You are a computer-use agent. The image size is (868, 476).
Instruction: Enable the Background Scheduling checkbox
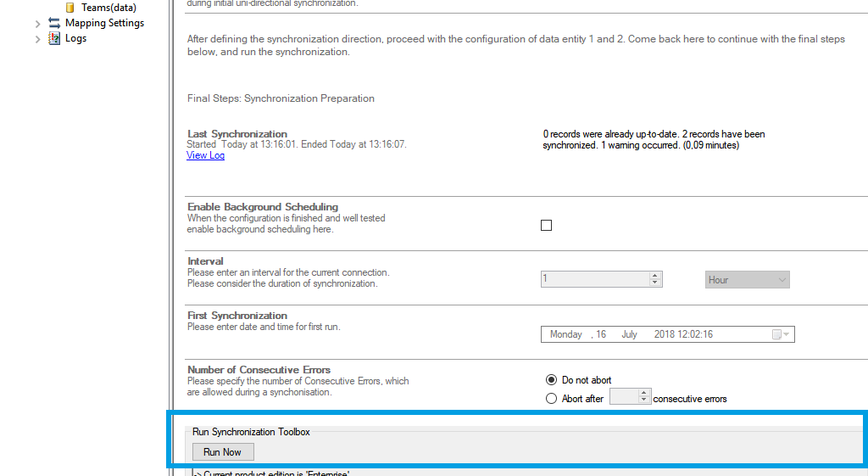(546, 225)
